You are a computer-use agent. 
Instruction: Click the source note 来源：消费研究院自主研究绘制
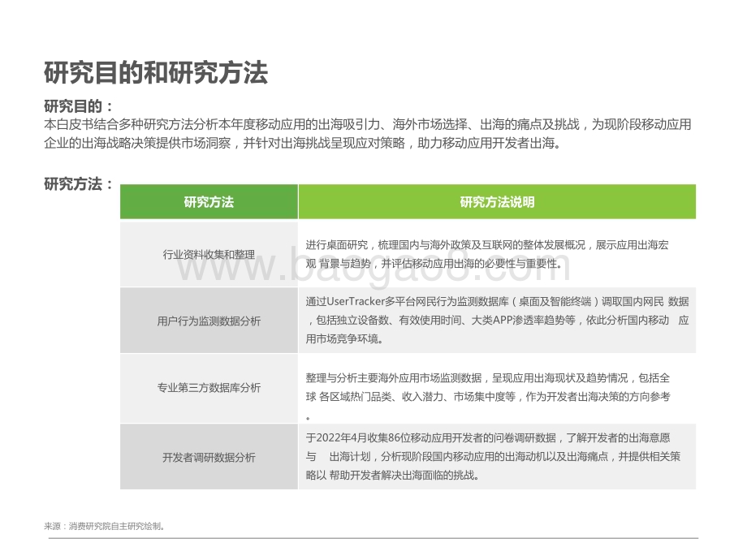(104, 526)
